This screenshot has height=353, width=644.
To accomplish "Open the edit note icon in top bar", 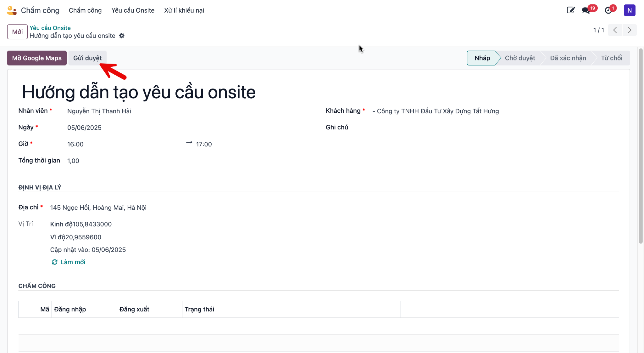I will coord(571,10).
